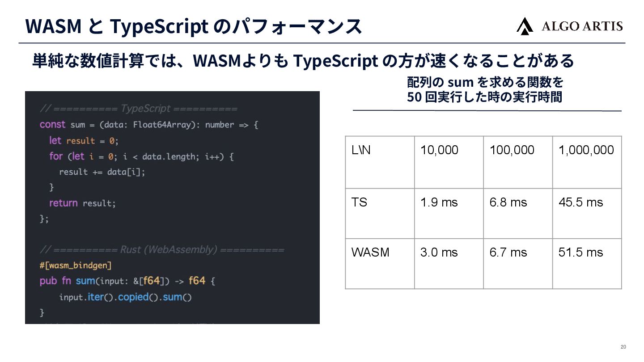
Task: Click the slide page number 20
Action: click(623, 347)
